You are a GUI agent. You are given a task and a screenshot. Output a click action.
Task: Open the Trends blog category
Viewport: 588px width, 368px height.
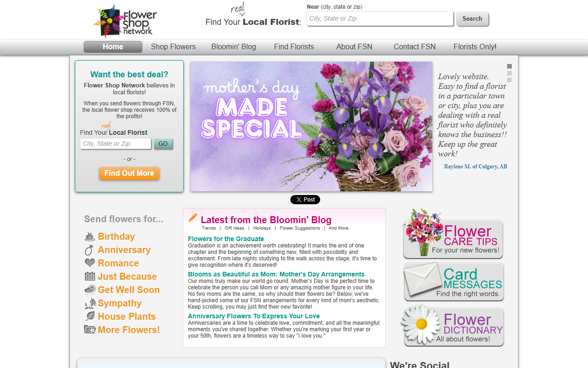pyautogui.click(x=209, y=228)
